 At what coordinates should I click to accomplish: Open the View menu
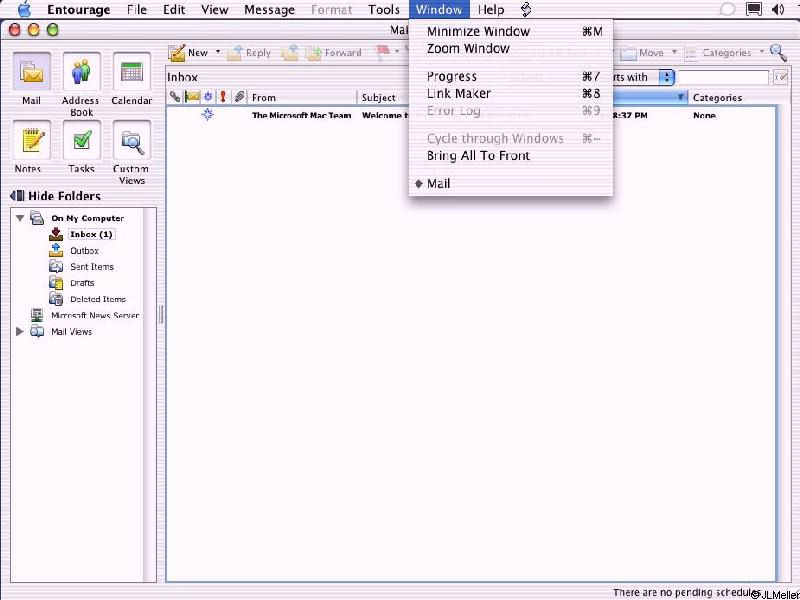point(214,9)
